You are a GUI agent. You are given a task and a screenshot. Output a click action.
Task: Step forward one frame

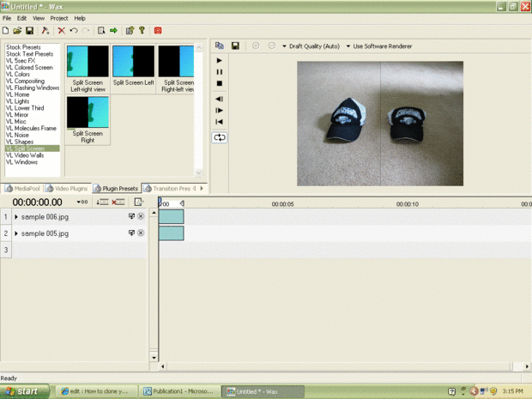click(x=219, y=111)
